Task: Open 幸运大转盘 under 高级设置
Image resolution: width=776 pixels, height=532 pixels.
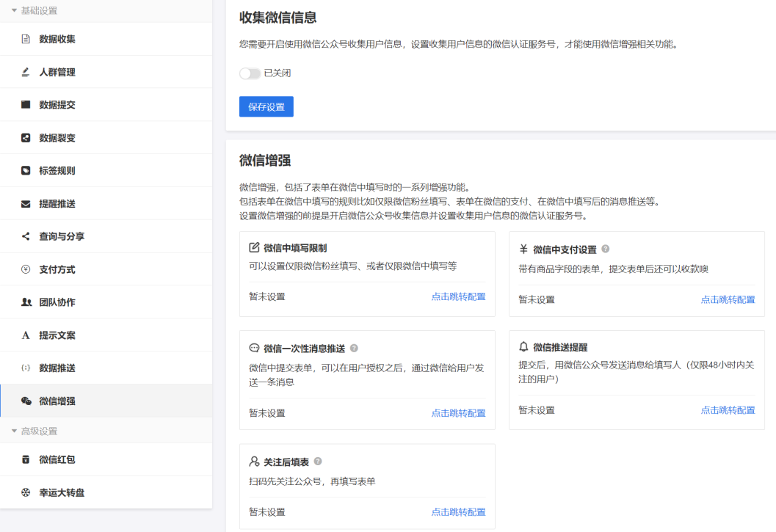Action: pyautogui.click(x=106, y=492)
